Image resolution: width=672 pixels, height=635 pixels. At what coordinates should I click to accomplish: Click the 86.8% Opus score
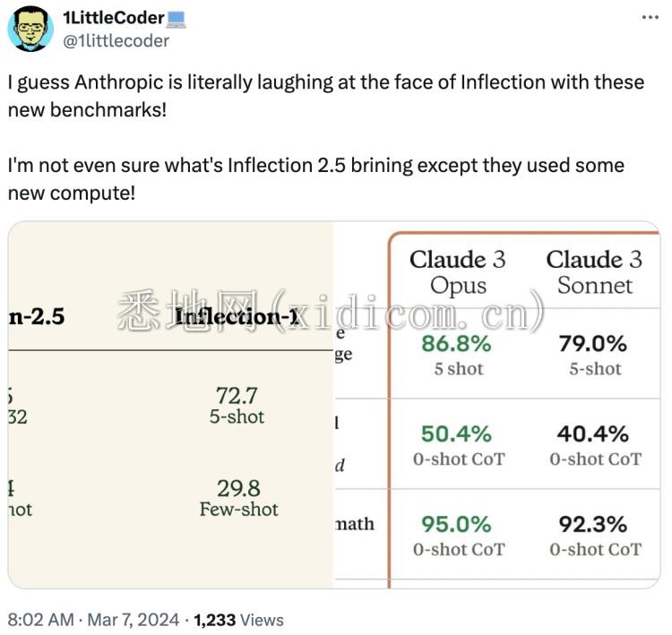coord(458,345)
